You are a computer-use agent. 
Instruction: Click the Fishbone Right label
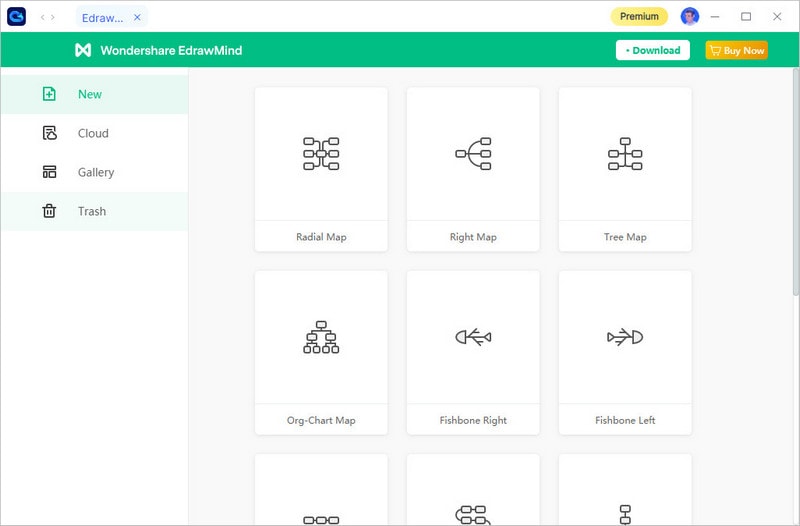(473, 420)
